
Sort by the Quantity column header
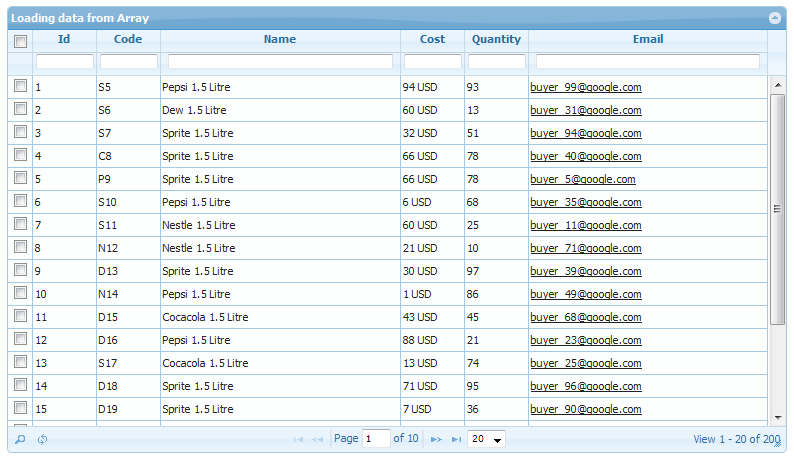pyautogui.click(x=496, y=39)
